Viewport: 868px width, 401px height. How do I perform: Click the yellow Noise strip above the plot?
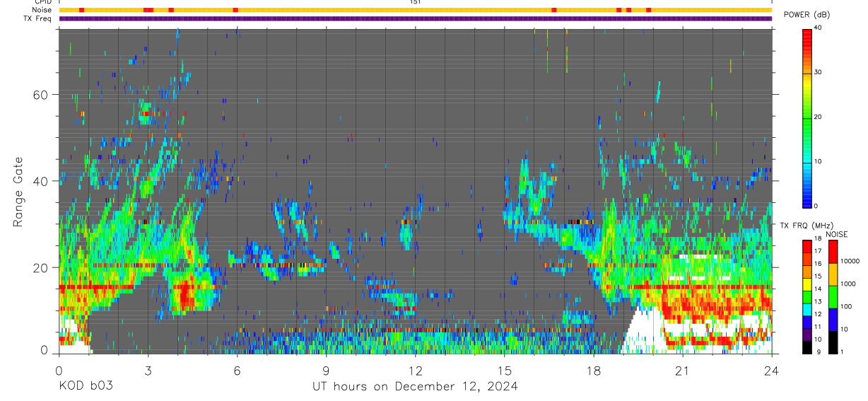point(415,10)
